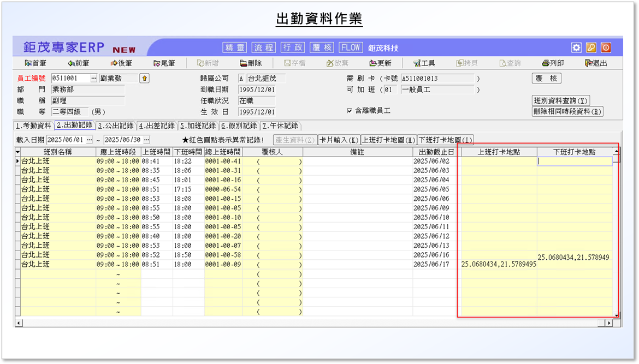Open settings gear icon in header
Viewport: 639px width, 364px height.
click(576, 47)
